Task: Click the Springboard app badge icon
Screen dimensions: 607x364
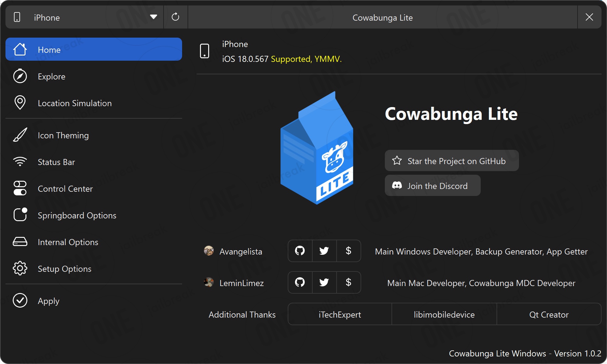Action: pos(20,214)
